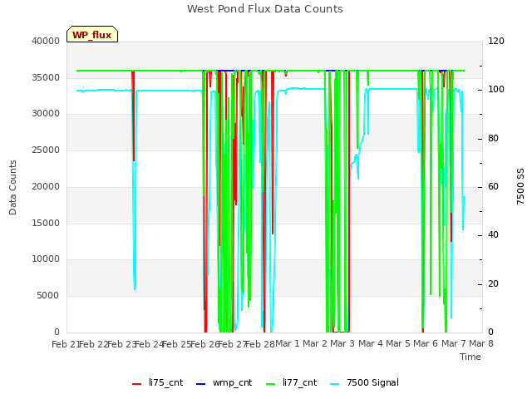Click the 20 right axis value
The image size is (532, 399).
(x=493, y=283)
